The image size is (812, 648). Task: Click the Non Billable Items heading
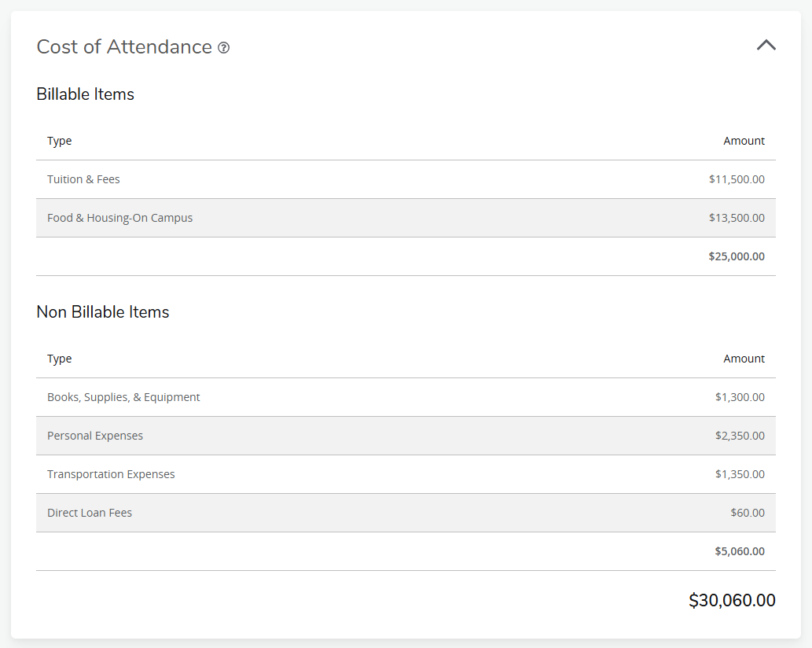[102, 312]
